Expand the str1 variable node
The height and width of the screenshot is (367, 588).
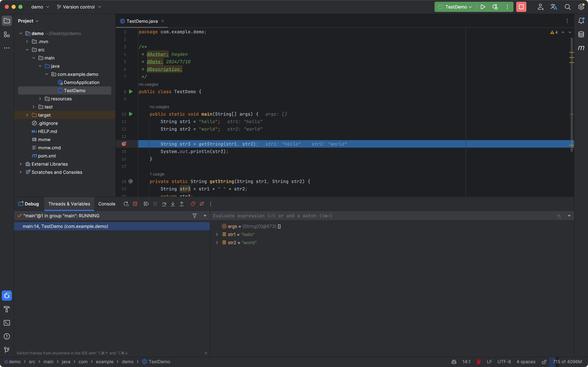[217, 235]
